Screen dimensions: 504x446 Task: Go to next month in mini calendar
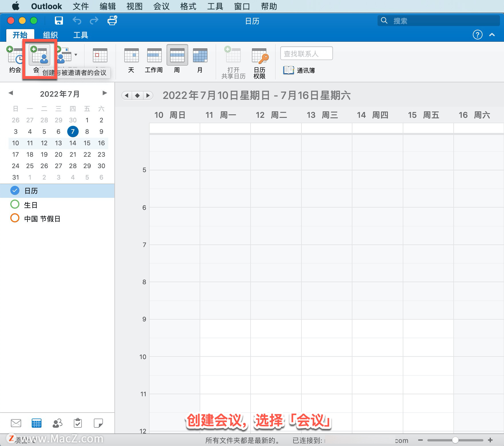click(x=105, y=93)
